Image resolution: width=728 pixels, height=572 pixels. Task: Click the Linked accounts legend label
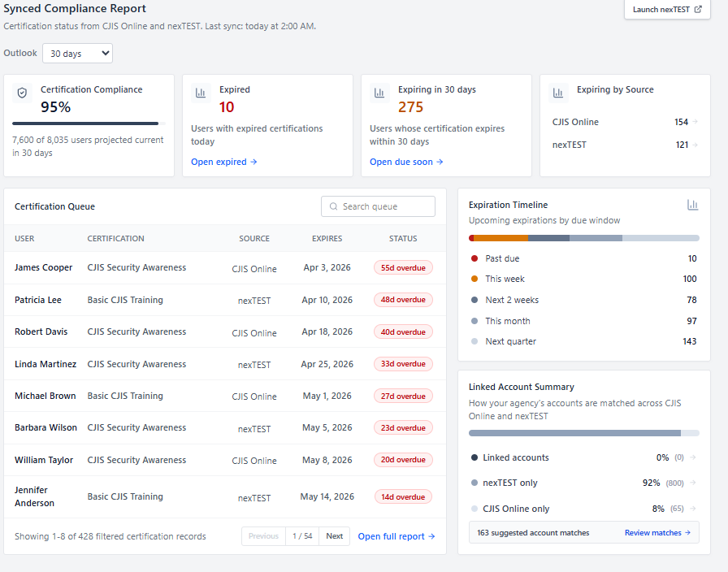[516, 457]
